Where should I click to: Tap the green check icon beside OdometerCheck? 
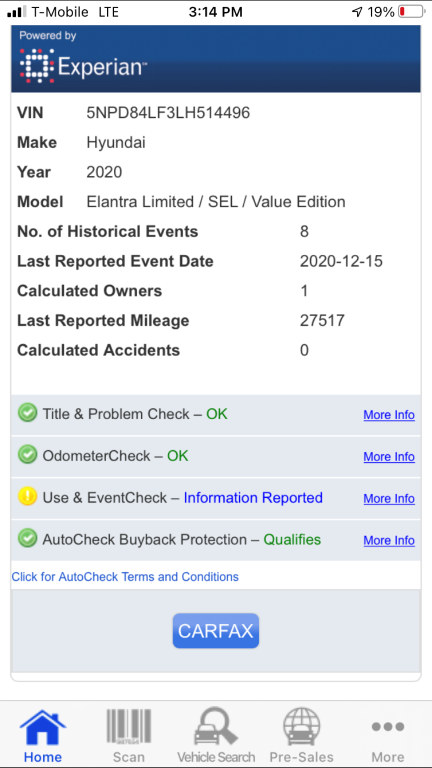tap(27, 456)
